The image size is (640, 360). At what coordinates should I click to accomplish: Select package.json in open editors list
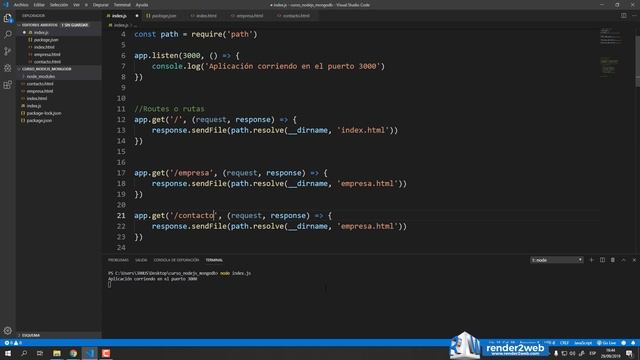(58, 40)
